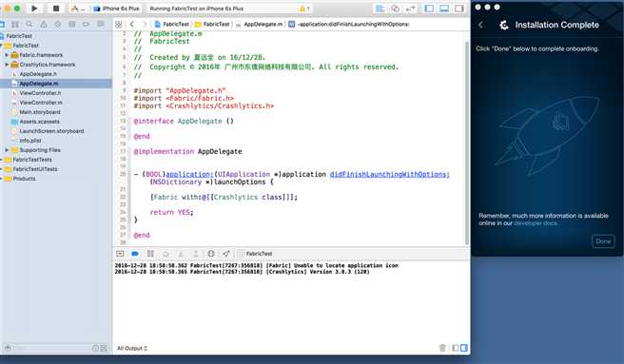Image resolution: width=624 pixels, height=364 pixels.
Task: Open Assets.xcassets
Action: tap(39, 122)
